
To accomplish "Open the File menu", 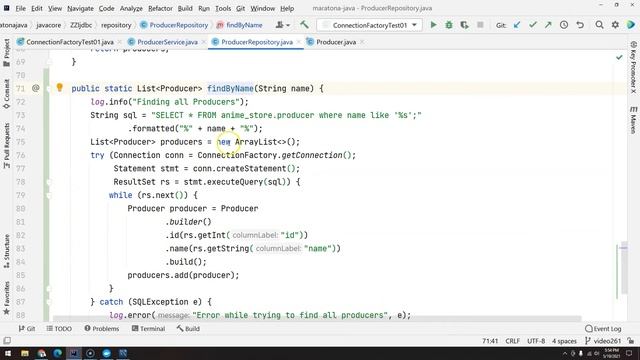I will pos(20,8).
